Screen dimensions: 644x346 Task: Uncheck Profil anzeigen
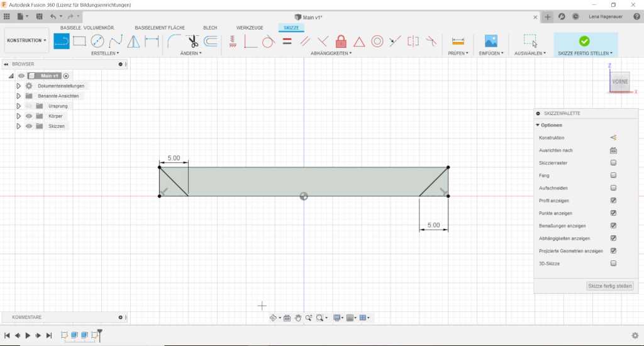coord(613,201)
